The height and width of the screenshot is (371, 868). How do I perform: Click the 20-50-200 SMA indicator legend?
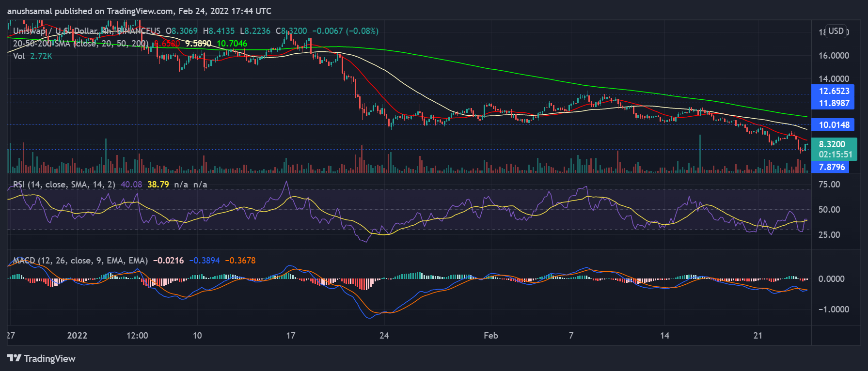(80, 44)
